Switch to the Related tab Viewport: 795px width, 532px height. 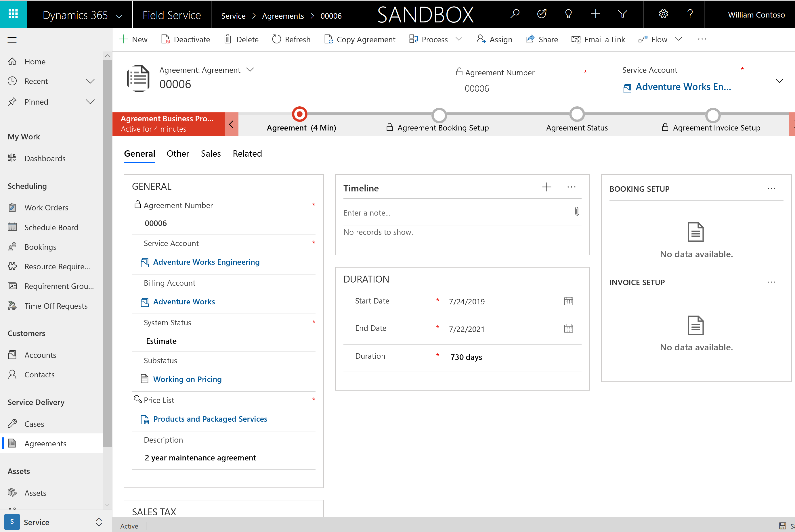(x=248, y=154)
